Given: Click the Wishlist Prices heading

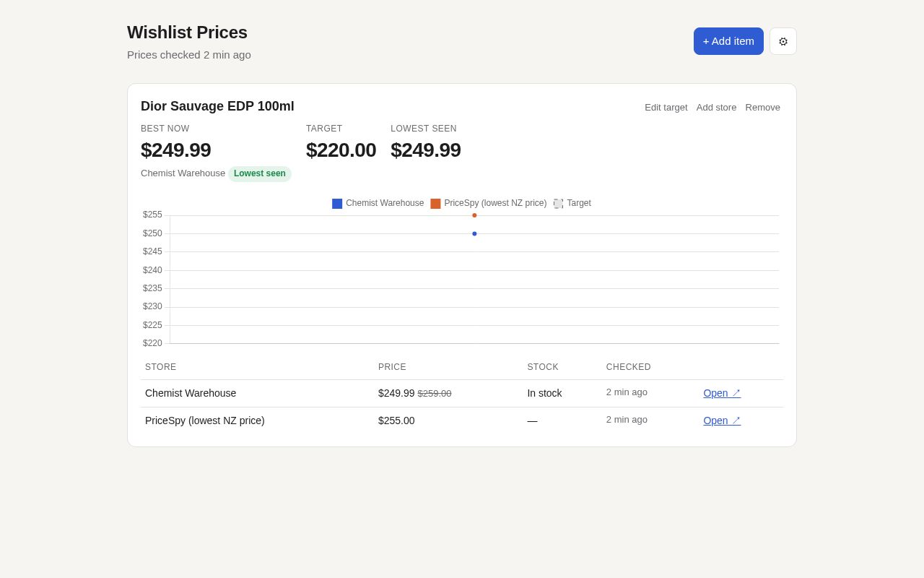Looking at the screenshot, I should point(187,33).
